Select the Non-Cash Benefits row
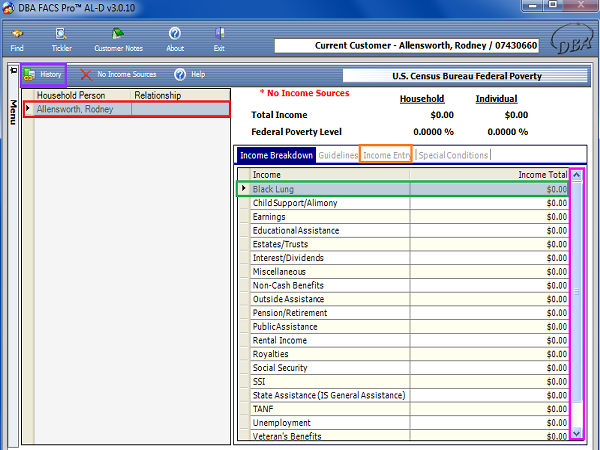600x450 pixels. pos(404,285)
